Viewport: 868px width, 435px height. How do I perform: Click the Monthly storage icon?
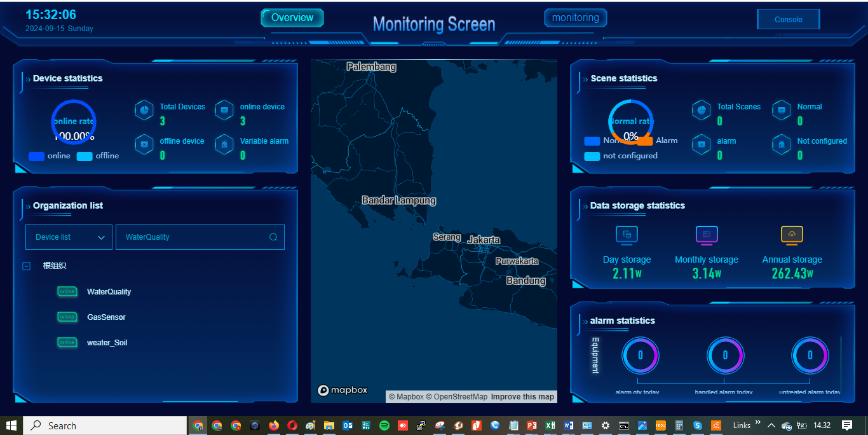[707, 235]
